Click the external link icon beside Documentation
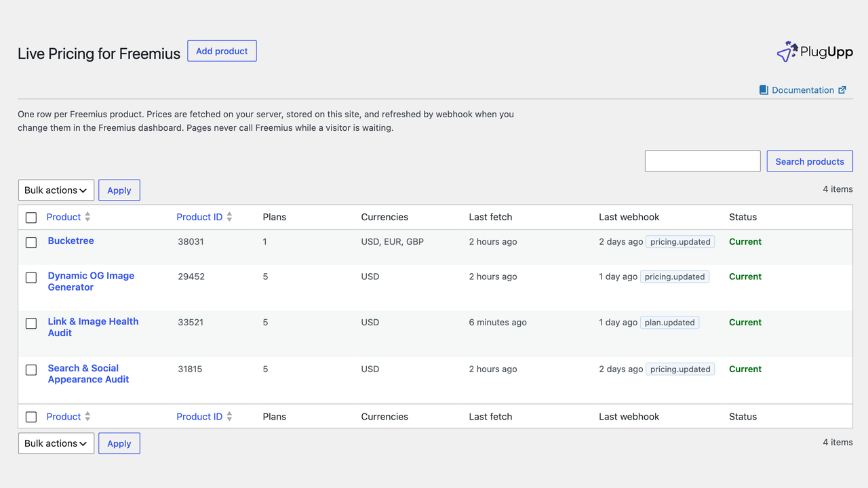The width and height of the screenshot is (868, 488). [842, 90]
